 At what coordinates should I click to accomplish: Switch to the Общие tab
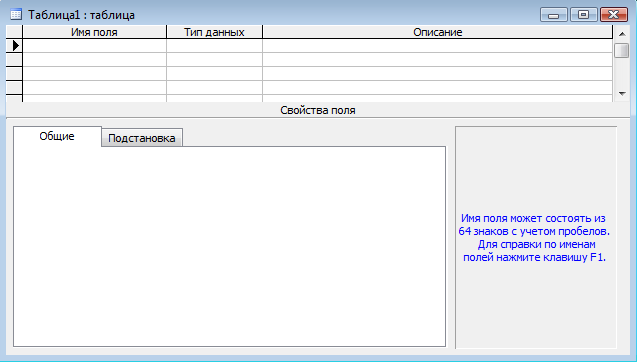(57, 136)
